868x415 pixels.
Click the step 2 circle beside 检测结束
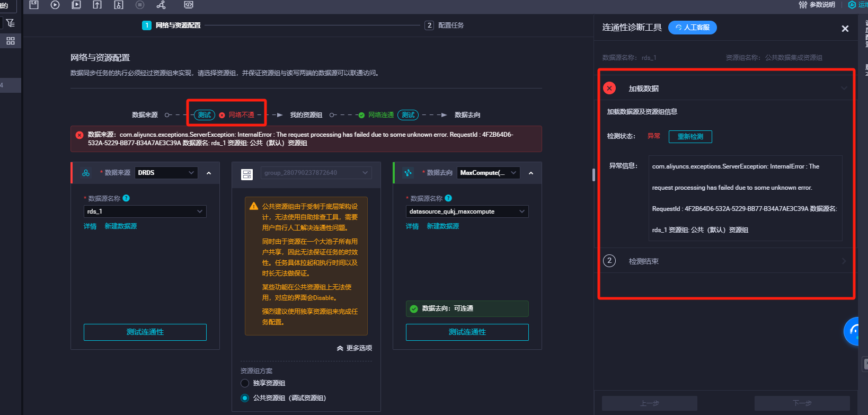click(609, 261)
